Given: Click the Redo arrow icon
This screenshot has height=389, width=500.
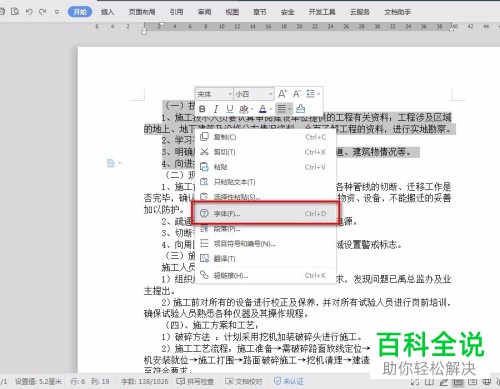Looking at the screenshot, I should point(42,12).
